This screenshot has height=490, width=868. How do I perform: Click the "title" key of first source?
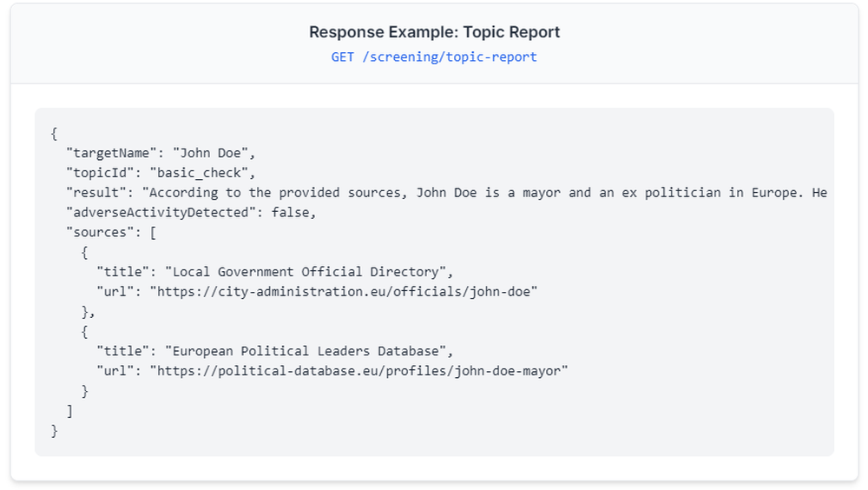(123, 272)
